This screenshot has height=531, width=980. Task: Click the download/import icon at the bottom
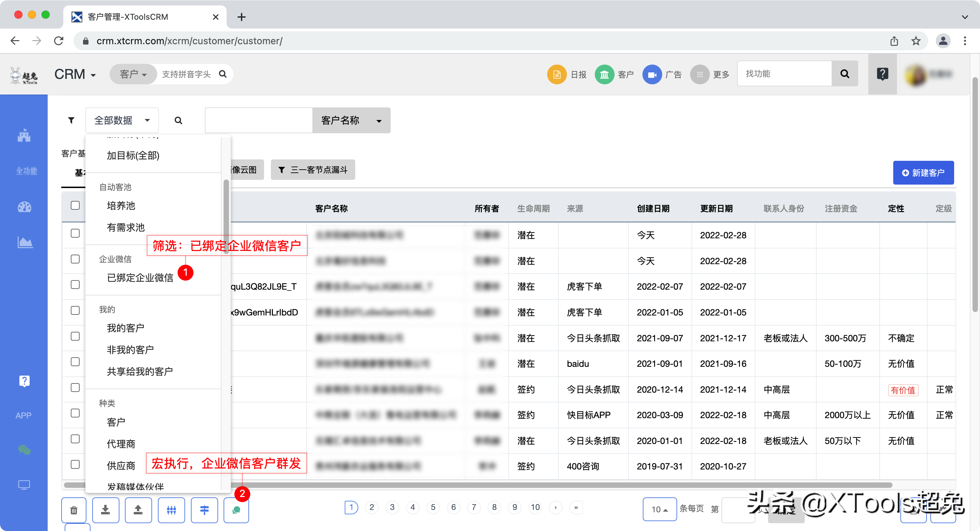tap(106, 510)
